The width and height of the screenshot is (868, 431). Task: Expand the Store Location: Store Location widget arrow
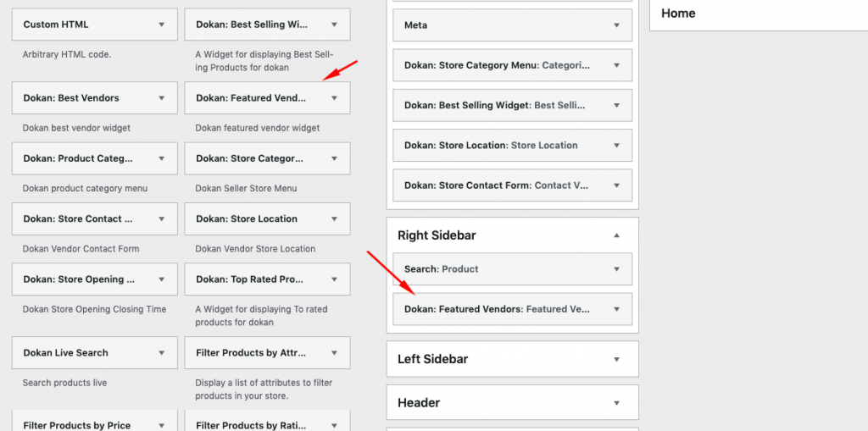(617, 145)
